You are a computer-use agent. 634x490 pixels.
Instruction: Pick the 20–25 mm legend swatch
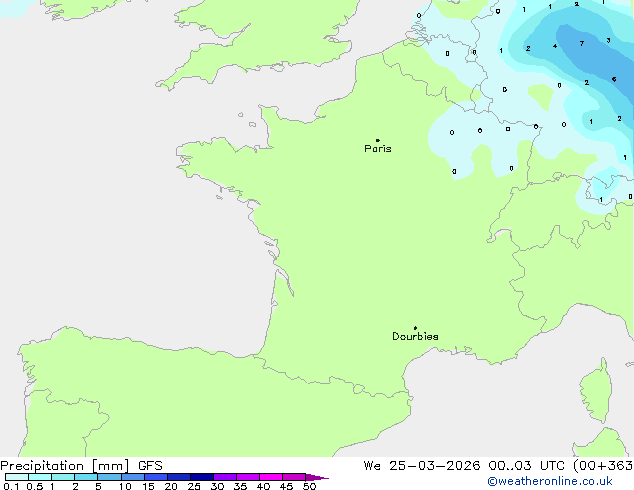[179, 477]
